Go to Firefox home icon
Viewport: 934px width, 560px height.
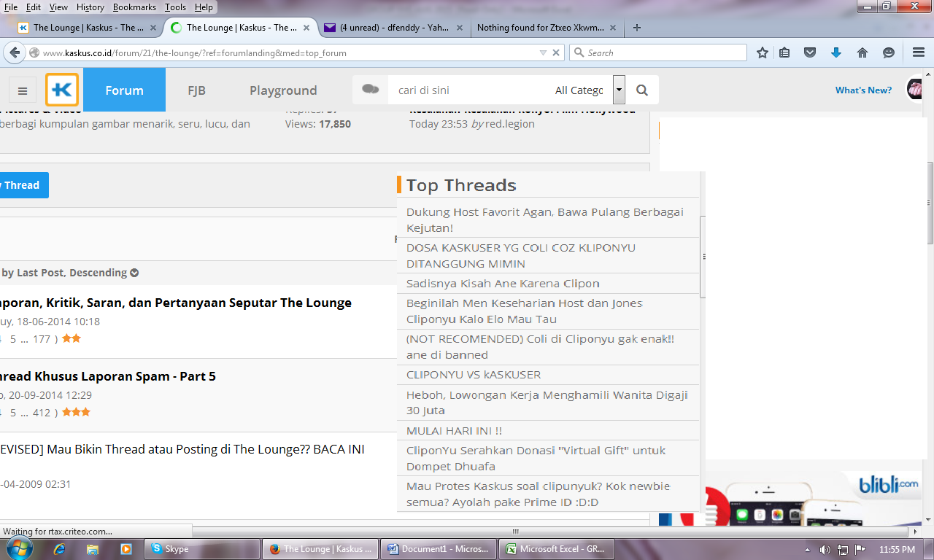[x=862, y=52]
